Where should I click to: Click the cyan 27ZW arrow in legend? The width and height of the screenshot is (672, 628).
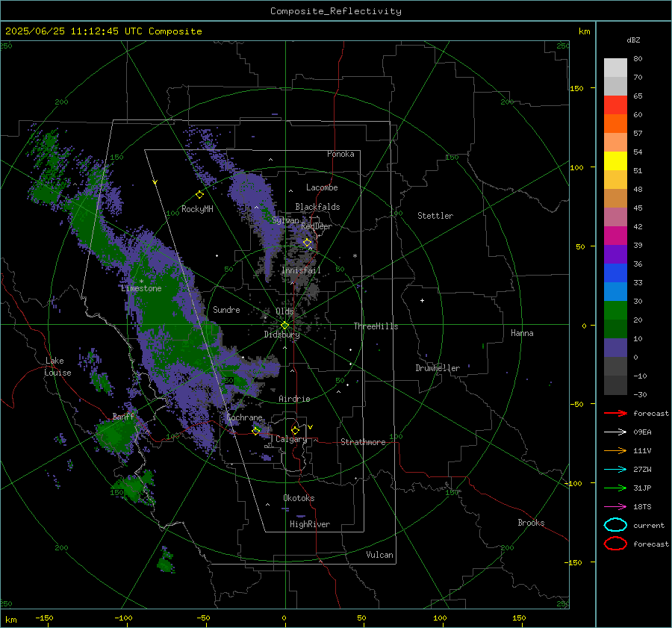point(615,470)
